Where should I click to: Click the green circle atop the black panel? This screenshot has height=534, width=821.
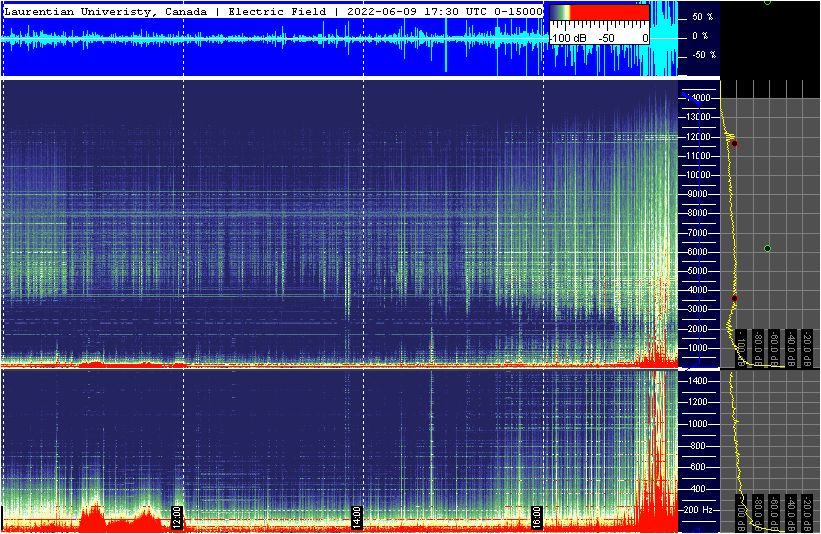(x=767, y=2)
